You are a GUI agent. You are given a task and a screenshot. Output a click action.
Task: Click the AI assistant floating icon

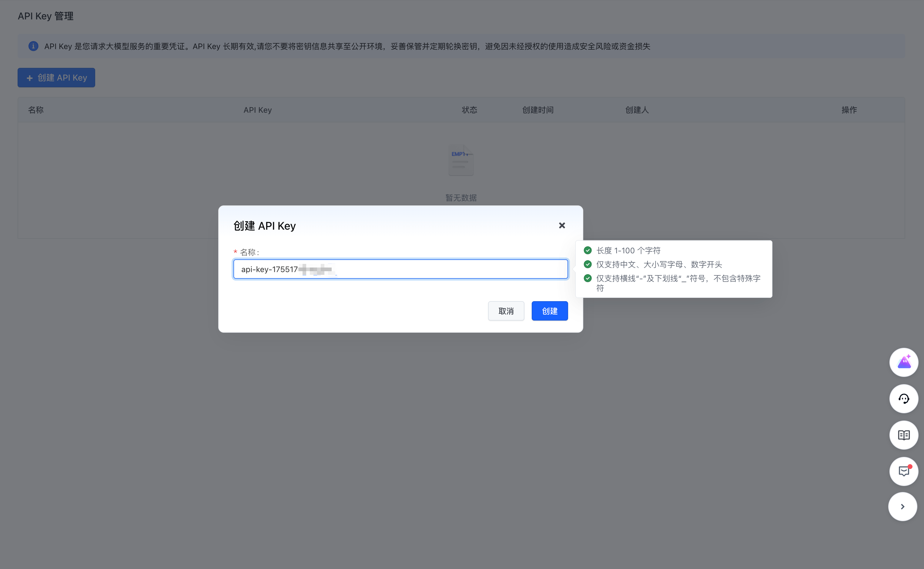pos(904,362)
